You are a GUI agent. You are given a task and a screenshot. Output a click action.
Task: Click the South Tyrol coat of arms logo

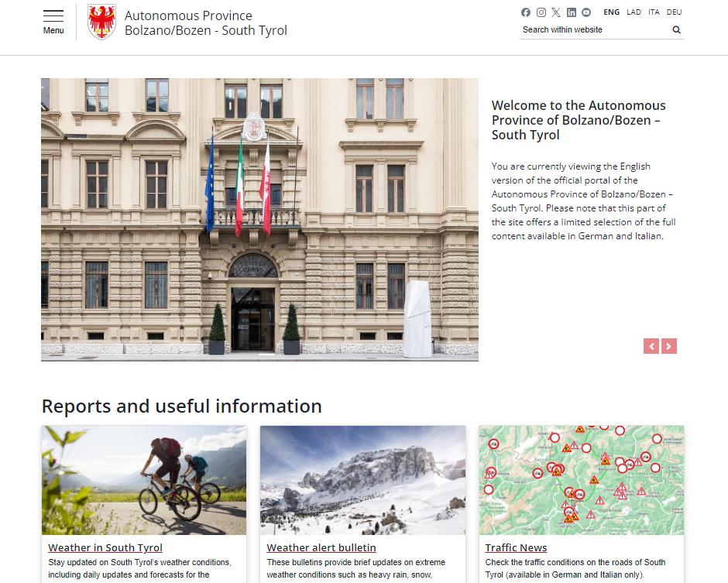coord(101,22)
